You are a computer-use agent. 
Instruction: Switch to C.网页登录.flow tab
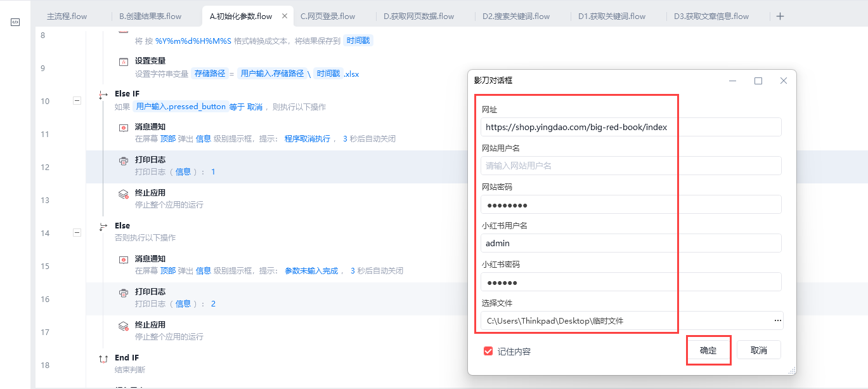tap(327, 16)
